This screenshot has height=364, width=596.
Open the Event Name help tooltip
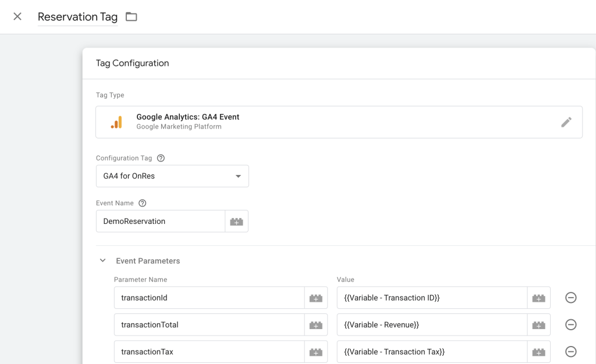(x=143, y=204)
